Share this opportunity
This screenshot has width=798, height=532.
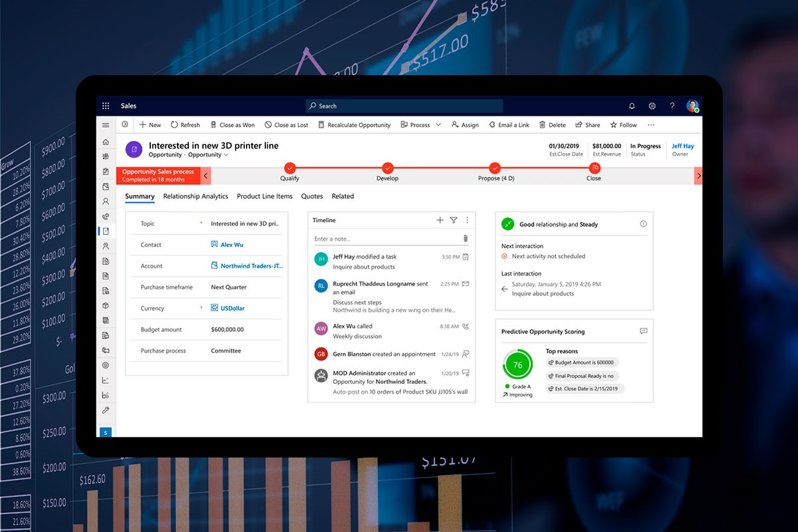588,125
